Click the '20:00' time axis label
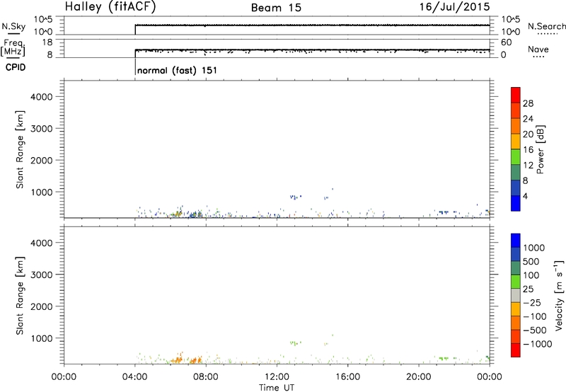 pos(419,377)
